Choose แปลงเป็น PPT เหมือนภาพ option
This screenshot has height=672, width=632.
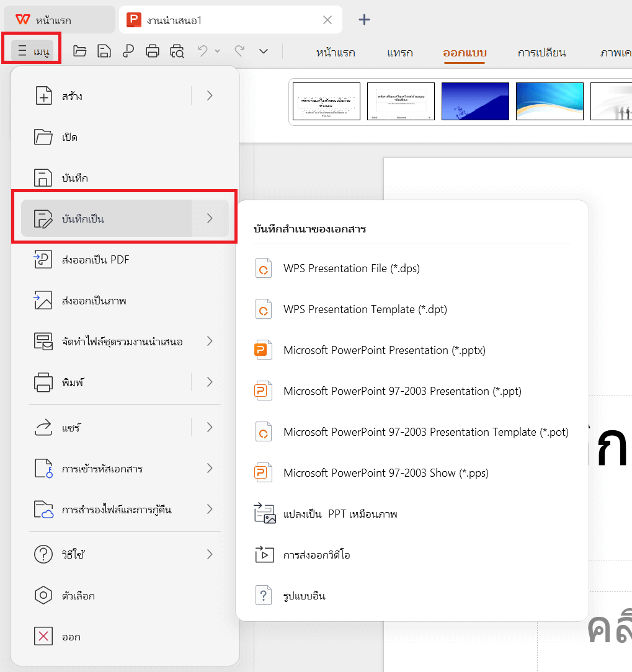coord(412,514)
